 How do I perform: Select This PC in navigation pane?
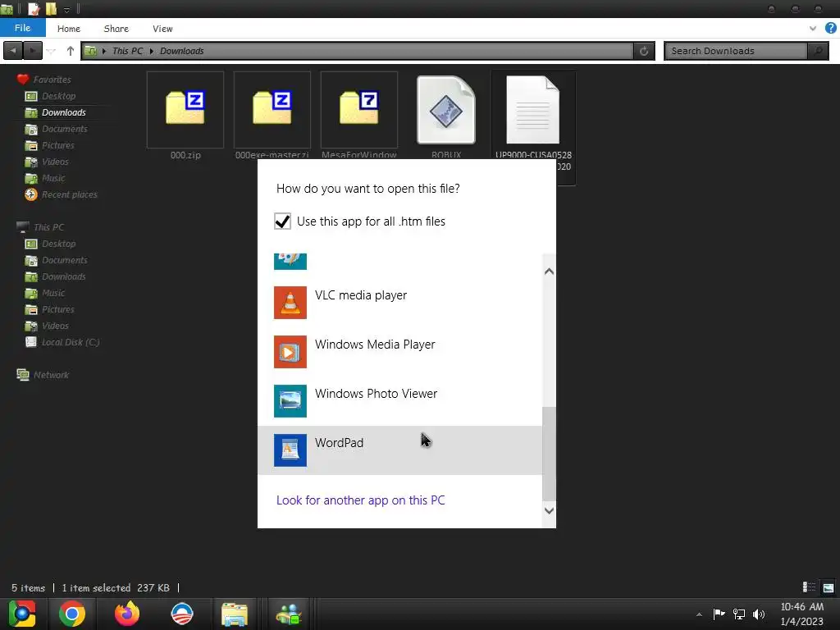click(48, 227)
